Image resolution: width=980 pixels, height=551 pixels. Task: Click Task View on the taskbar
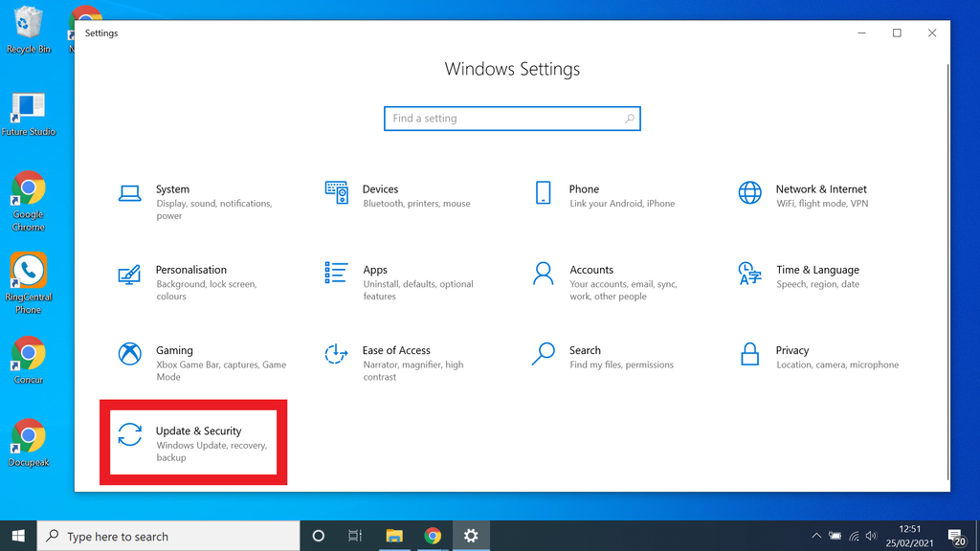point(355,536)
